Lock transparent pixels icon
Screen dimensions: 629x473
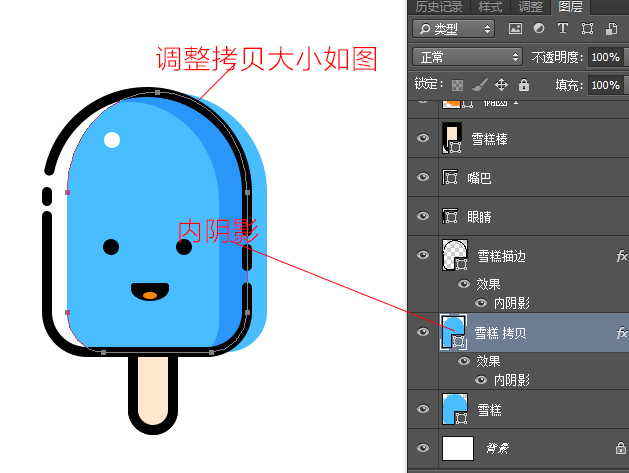[457, 85]
